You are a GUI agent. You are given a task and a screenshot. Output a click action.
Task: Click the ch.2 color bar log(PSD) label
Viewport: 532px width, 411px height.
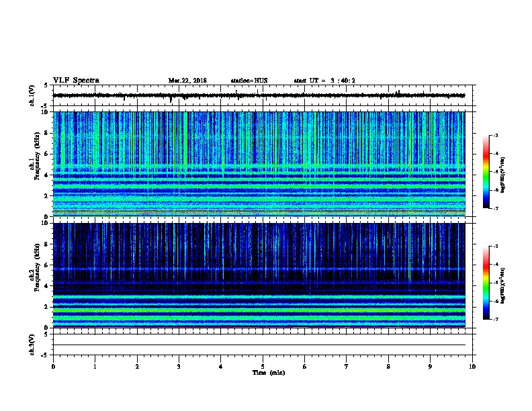pyautogui.click(x=502, y=285)
